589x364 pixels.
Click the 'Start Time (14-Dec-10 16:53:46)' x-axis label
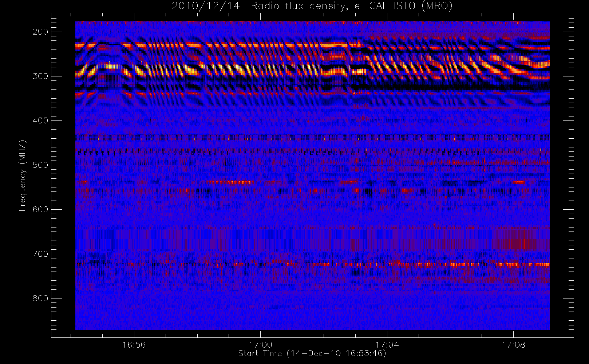[312, 353]
